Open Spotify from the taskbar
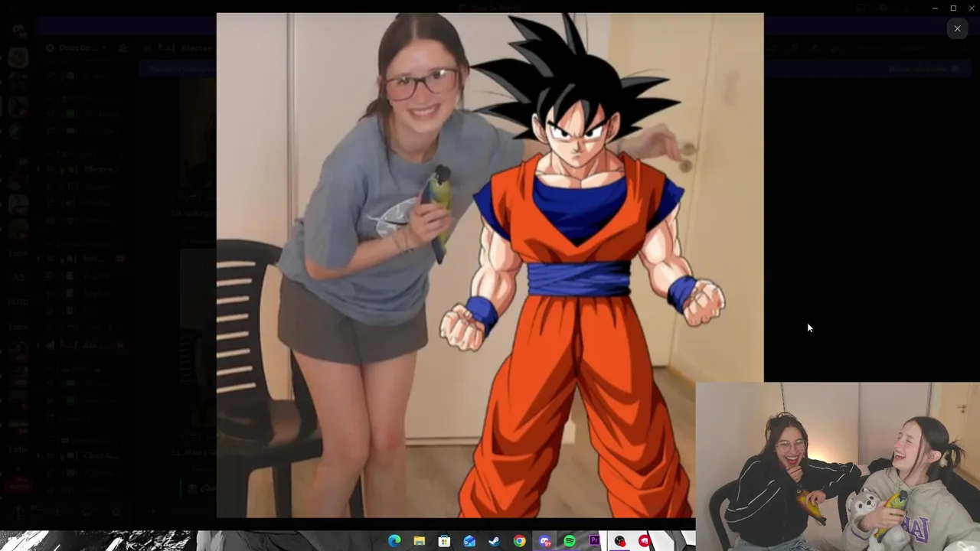Screen dimensions: 980x551 pyautogui.click(x=570, y=541)
